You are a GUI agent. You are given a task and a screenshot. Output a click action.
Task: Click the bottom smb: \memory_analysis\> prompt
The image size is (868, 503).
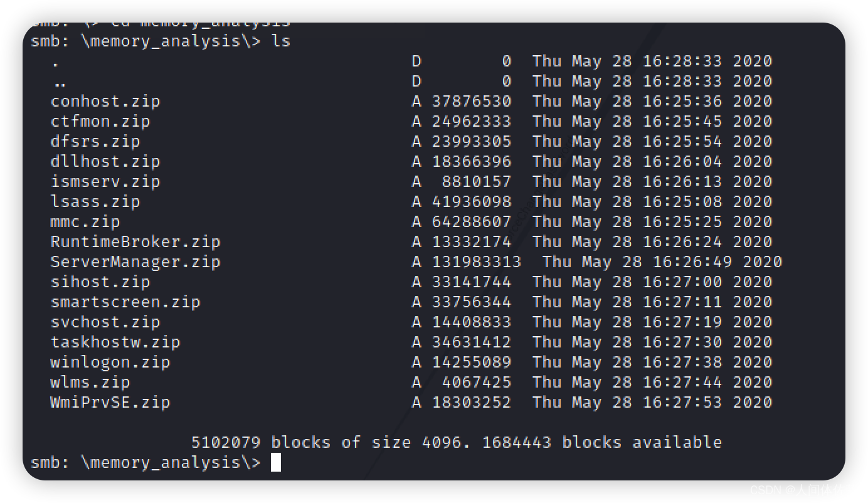point(146,463)
